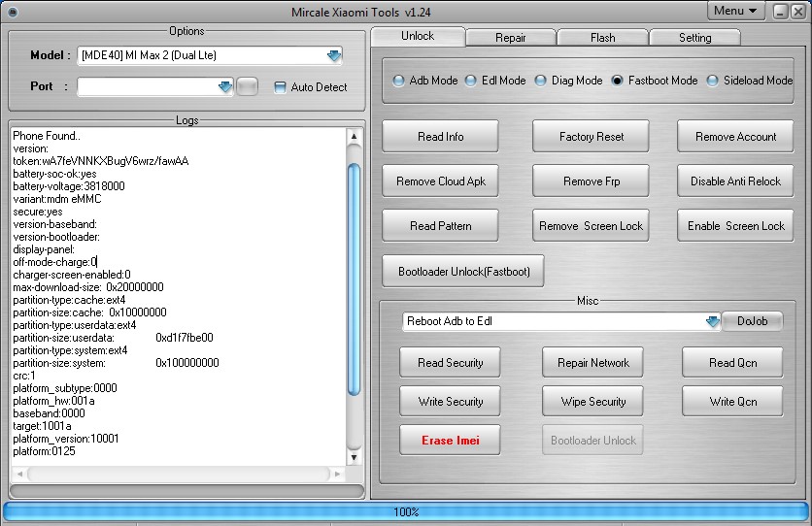The image size is (812, 526).
Task: Click the DoJob button
Action: tap(752, 321)
